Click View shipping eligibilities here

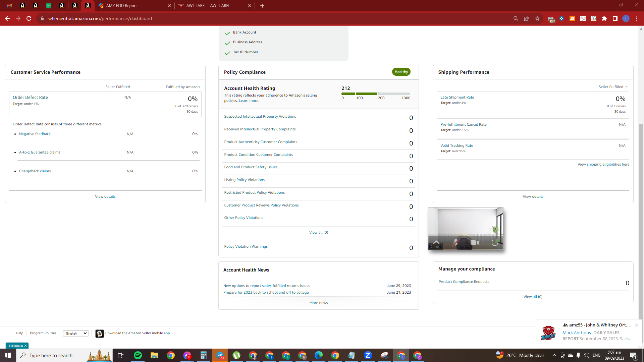pyautogui.click(x=603, y=164)
